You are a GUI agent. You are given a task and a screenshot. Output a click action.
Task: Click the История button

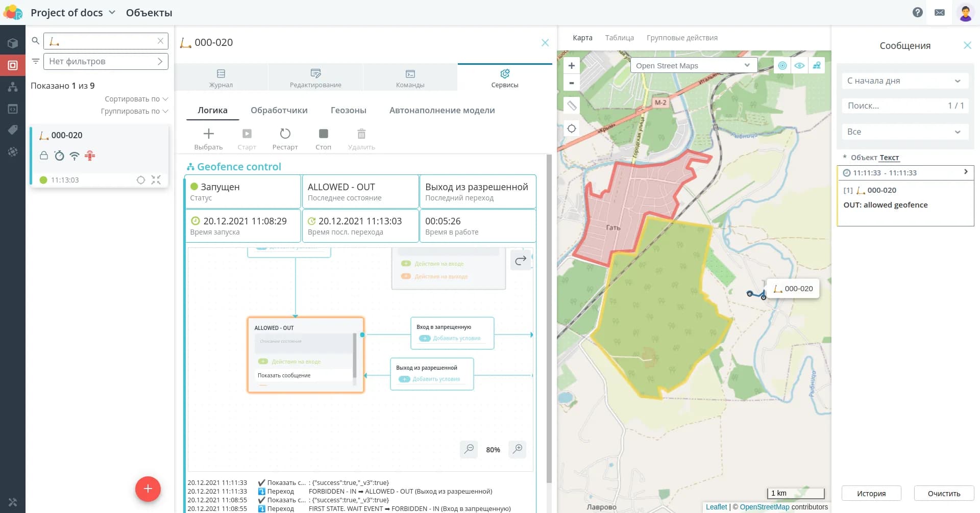(871, 493)
